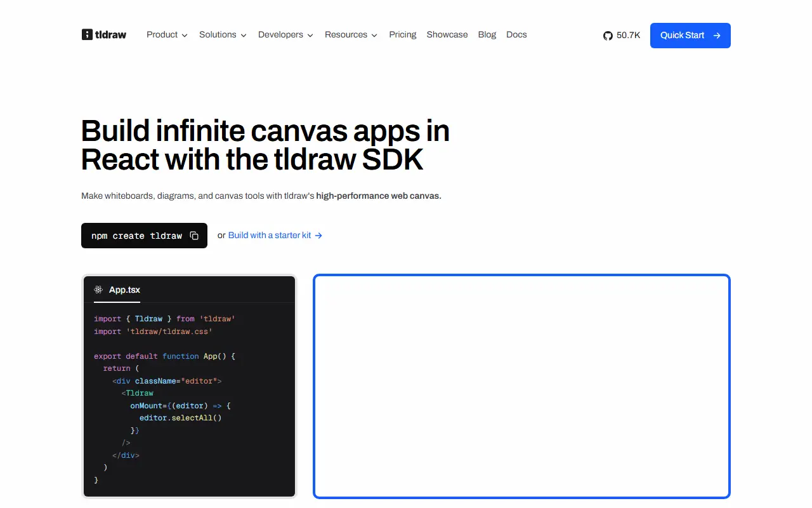Click inside the blank tldraw canvas preview

point(521,386)
